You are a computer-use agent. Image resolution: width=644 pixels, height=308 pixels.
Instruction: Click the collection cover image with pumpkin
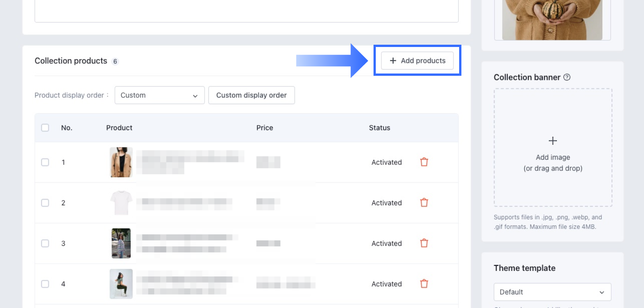click(552, 20)
